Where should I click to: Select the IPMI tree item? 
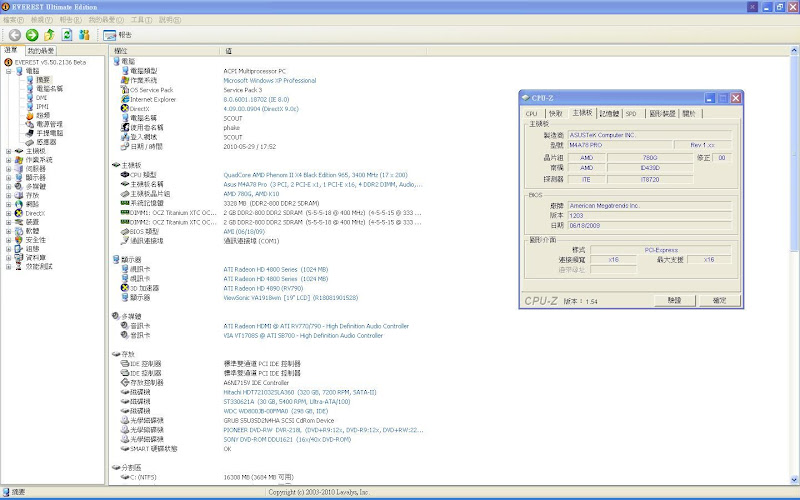click(42, 106)
